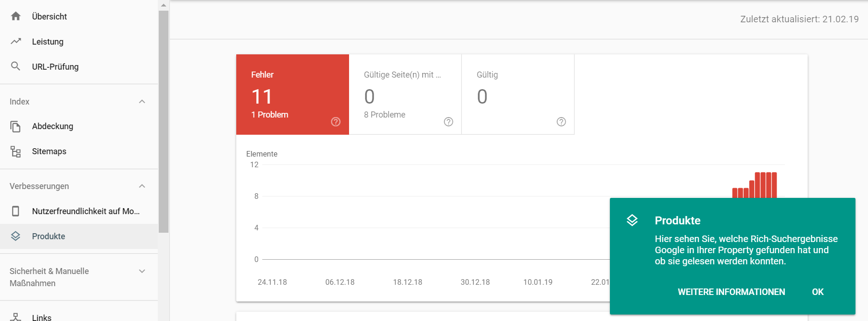Click WEITERE INFORMATIONEN in popup

click(x=732, y=292)
